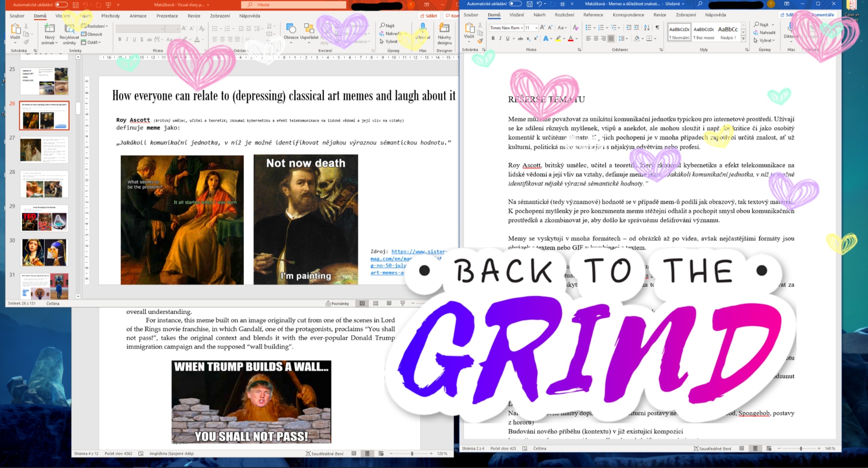
Task: Open the Reference tab in Word
Action: tap(593, 15)
